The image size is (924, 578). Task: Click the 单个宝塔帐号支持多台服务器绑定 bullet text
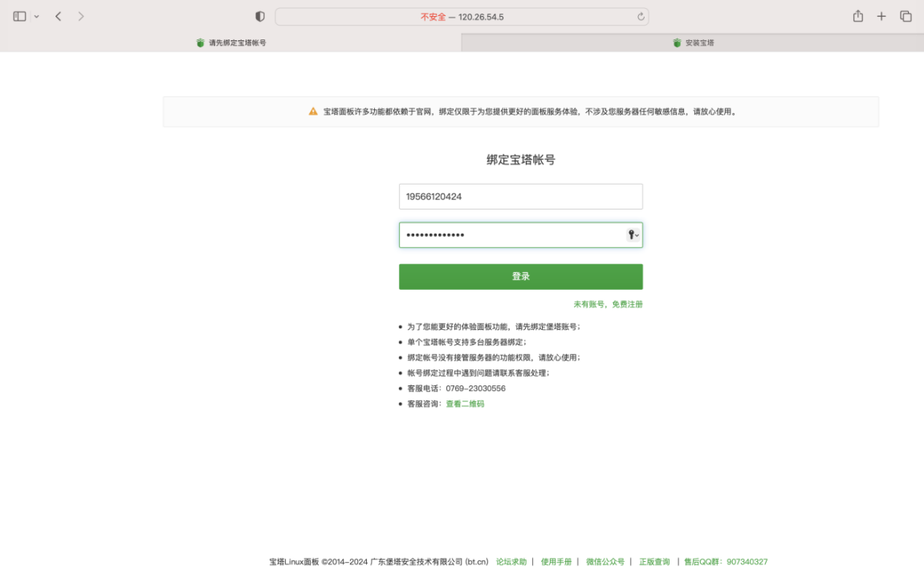click(466, 342)
